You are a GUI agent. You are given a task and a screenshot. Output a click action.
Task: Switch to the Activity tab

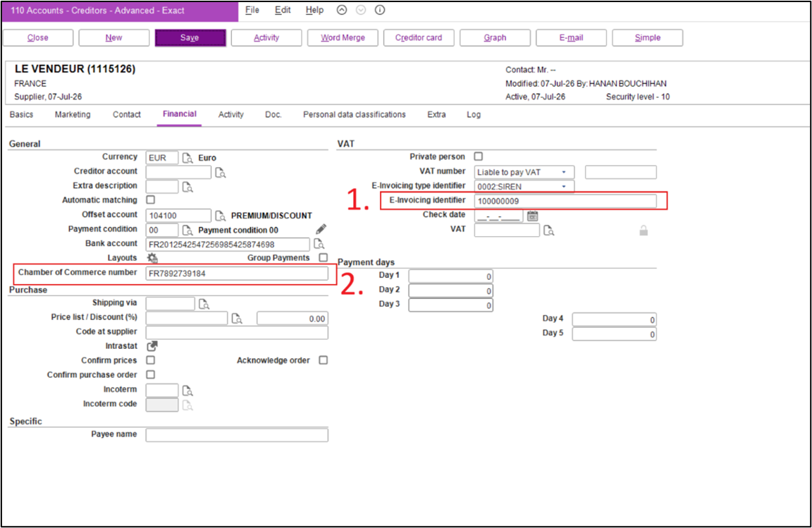click(231, 114)
